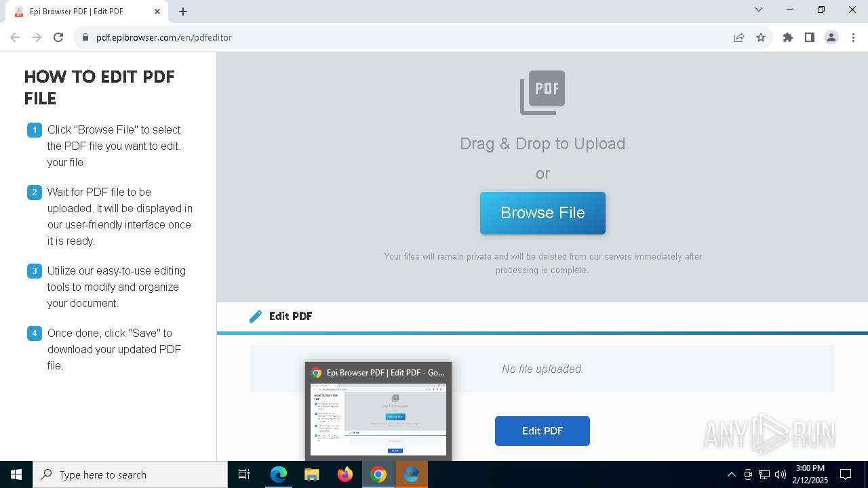Select the Epi Browser PDF tab
This screenshot has width=868, height=488.
87,12
